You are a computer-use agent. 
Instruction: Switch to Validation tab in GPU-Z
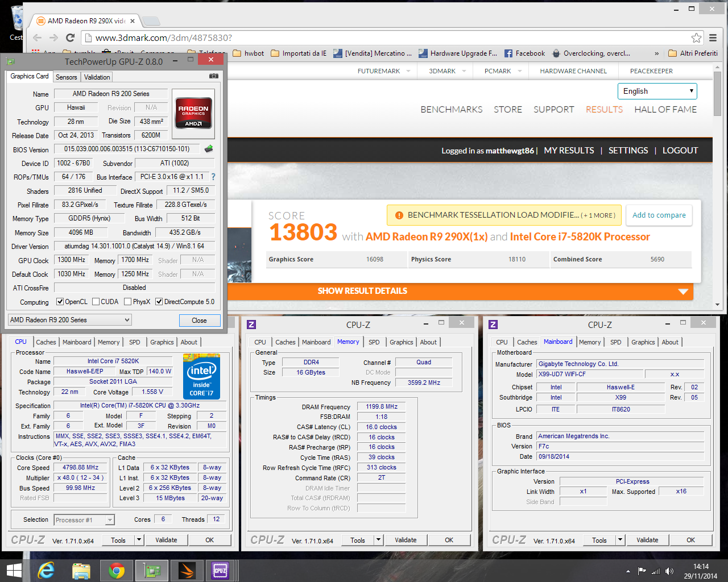click(x=97, y=77)
